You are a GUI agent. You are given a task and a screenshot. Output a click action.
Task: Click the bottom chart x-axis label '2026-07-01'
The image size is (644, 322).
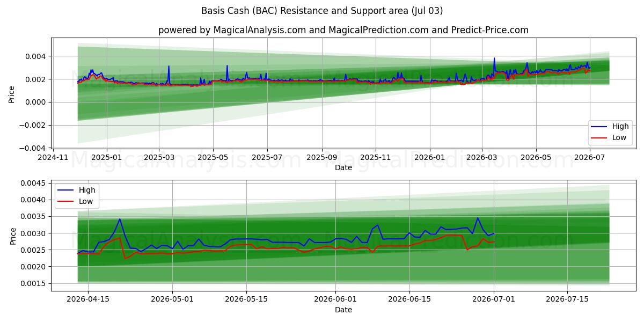click(494, 300)
